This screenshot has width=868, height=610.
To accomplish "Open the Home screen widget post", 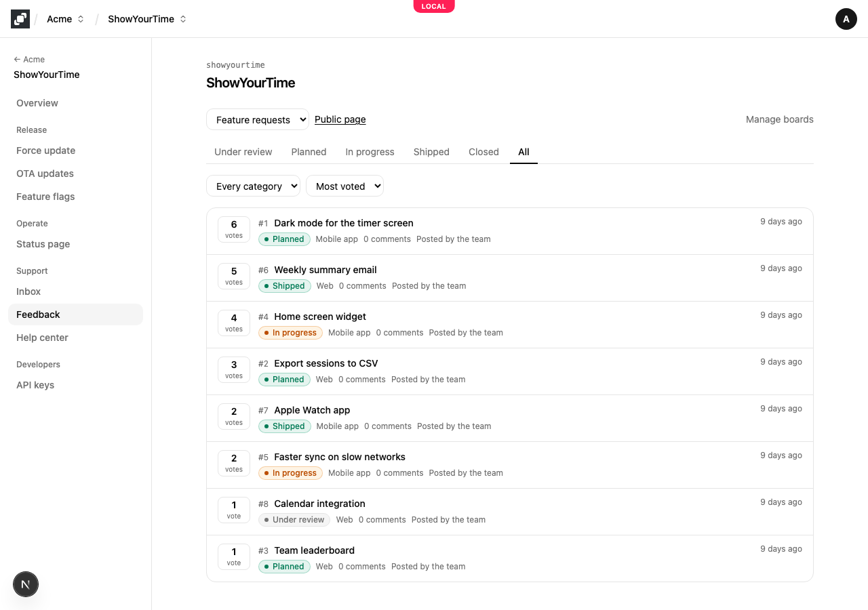I will point(320,317).
